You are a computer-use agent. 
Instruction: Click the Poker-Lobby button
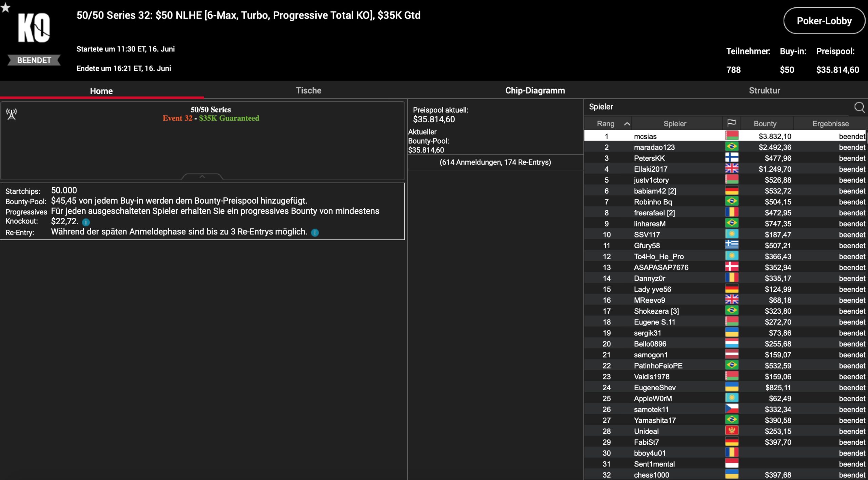coord(824,21)
